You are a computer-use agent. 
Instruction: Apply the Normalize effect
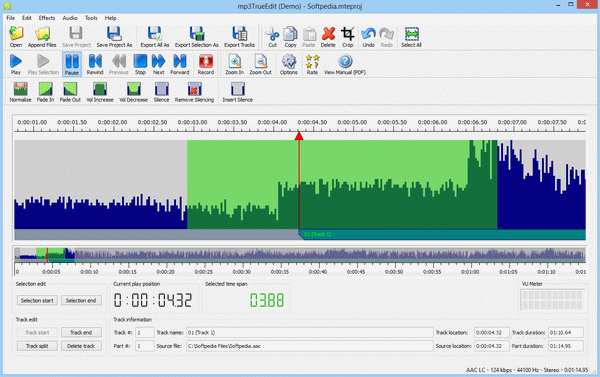click(x=20, y=92)
